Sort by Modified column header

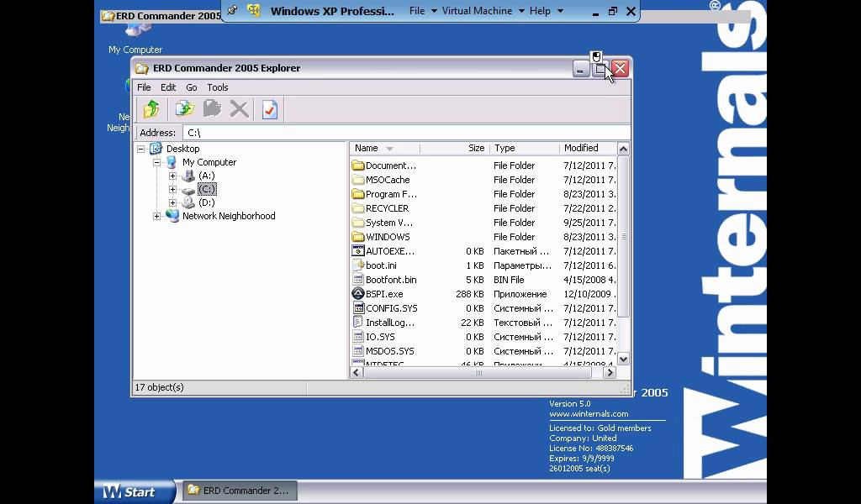pyautogui.click(x=588, y=148)
